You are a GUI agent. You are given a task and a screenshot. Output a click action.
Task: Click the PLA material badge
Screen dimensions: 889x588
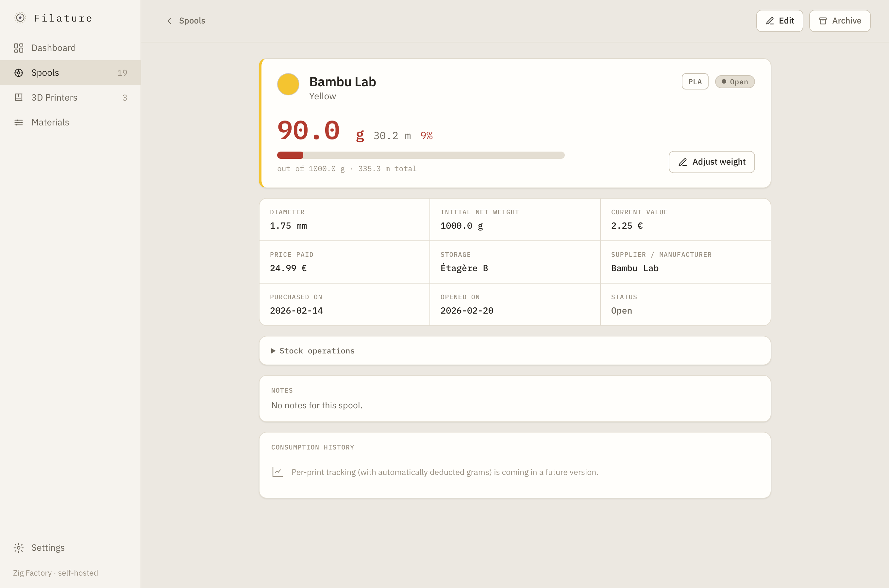[x=695, y=82]
